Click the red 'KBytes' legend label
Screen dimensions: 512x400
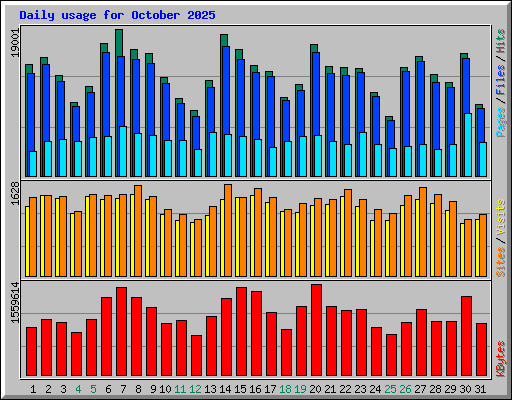click(x=501, y=359)
